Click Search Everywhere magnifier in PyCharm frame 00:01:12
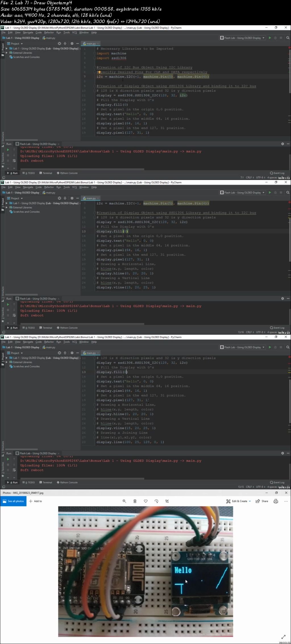This screenshot has width=291, height=644. tap(288, 38)
